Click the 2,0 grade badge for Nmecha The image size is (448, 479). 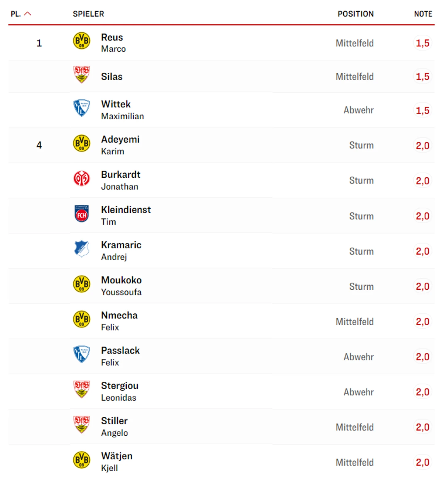423,322
